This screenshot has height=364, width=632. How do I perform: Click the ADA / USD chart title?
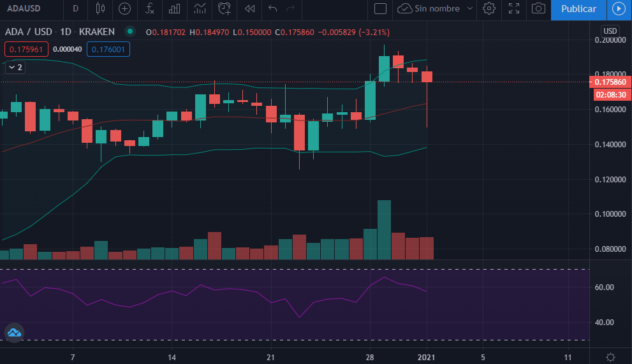[x=29, y=32]
